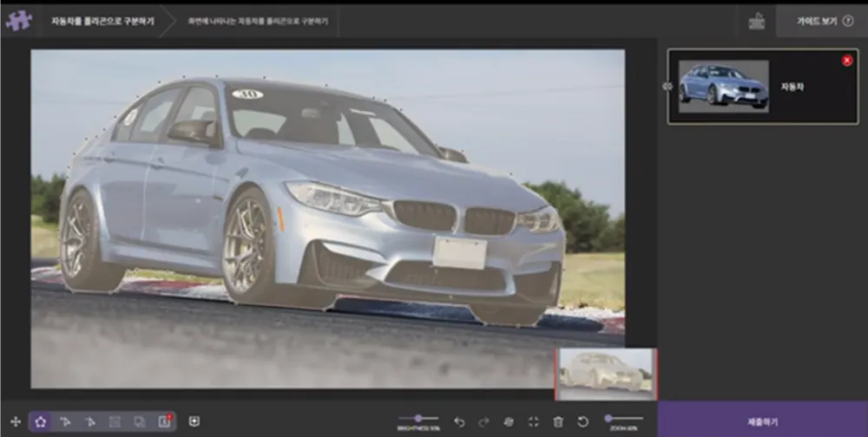868x437 pixels.
Task: Open the 가이드 보기 guide button
Action: tap(821, 21)
